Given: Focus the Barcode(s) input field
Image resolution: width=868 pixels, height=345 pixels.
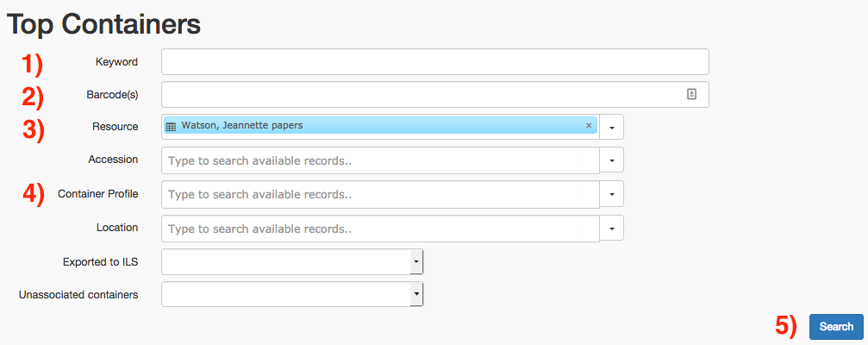Looking at the screenshot, I should coord(422,94).
